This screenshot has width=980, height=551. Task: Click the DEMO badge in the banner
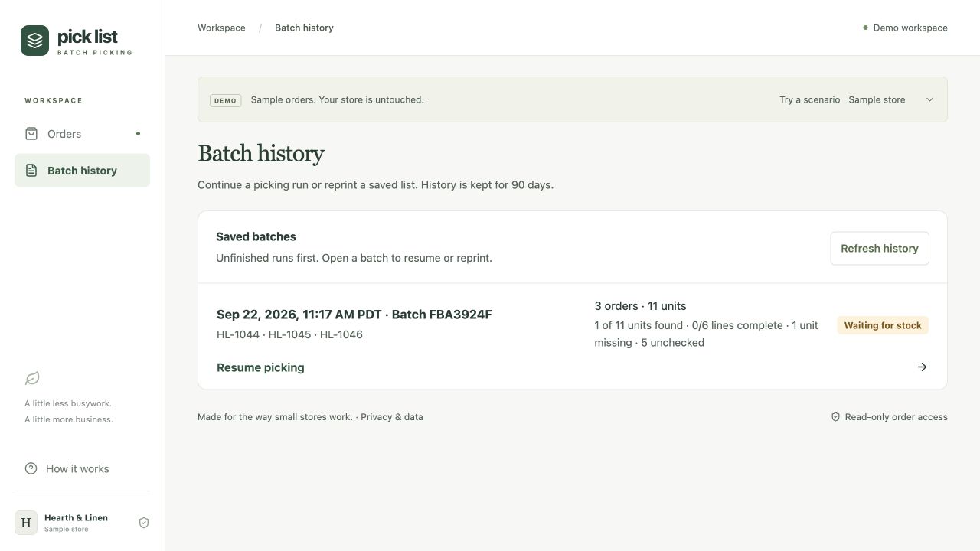(225, 100)
